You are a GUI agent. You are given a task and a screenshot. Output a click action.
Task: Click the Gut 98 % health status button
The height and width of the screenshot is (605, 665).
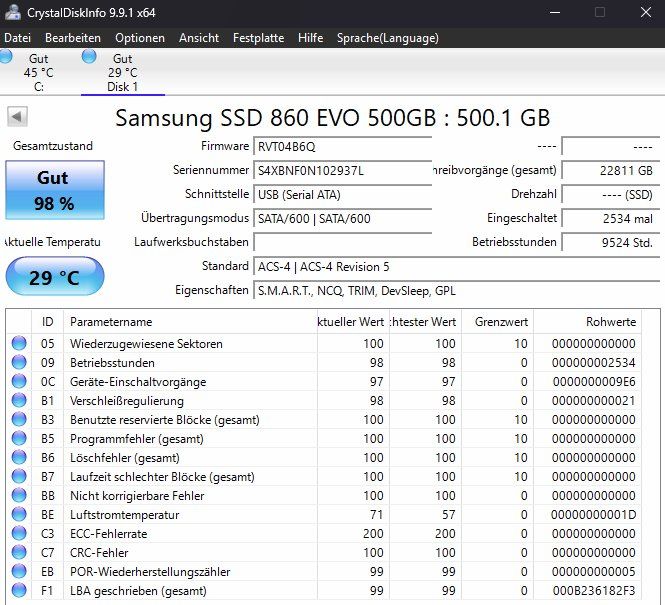pos(55,190)
